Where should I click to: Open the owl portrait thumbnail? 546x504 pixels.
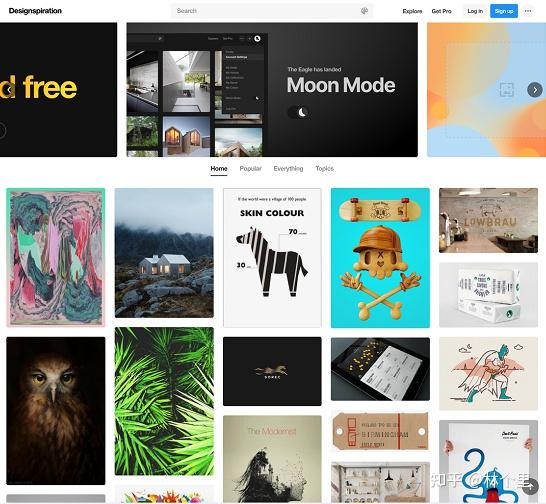pos(56,411)
